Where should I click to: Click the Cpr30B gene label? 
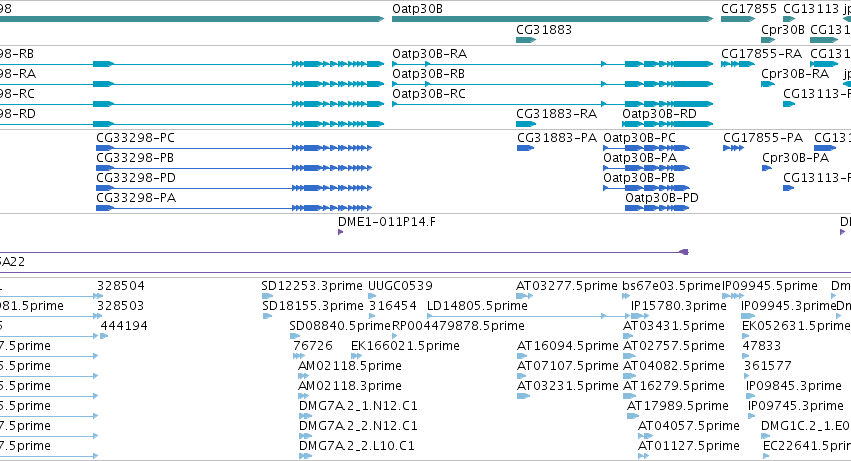click(783, 30)
